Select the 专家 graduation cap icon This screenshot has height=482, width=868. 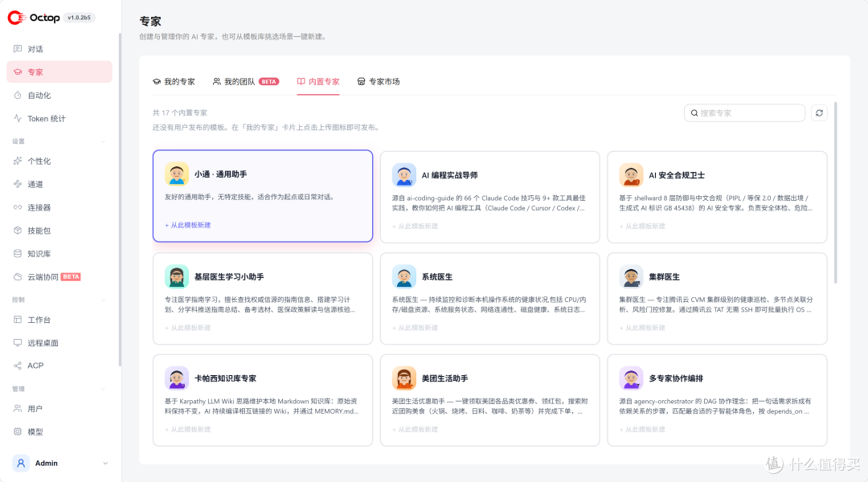pos(18,72)
